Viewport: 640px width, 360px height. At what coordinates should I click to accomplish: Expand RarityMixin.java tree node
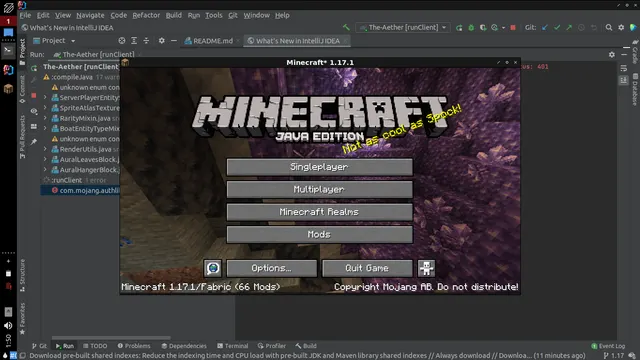tap(45, 118)
